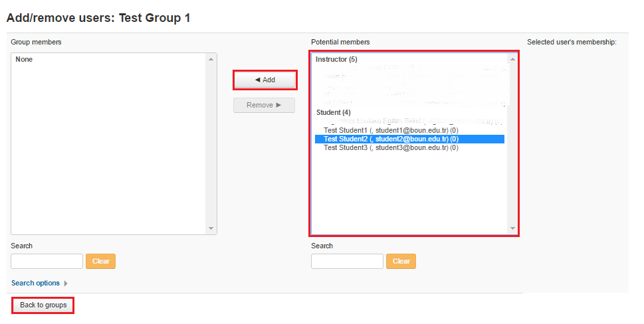The height and width of the screenshot is (324, 644).
Task: Focus the Potential members search field
Action: coord(347,261)
